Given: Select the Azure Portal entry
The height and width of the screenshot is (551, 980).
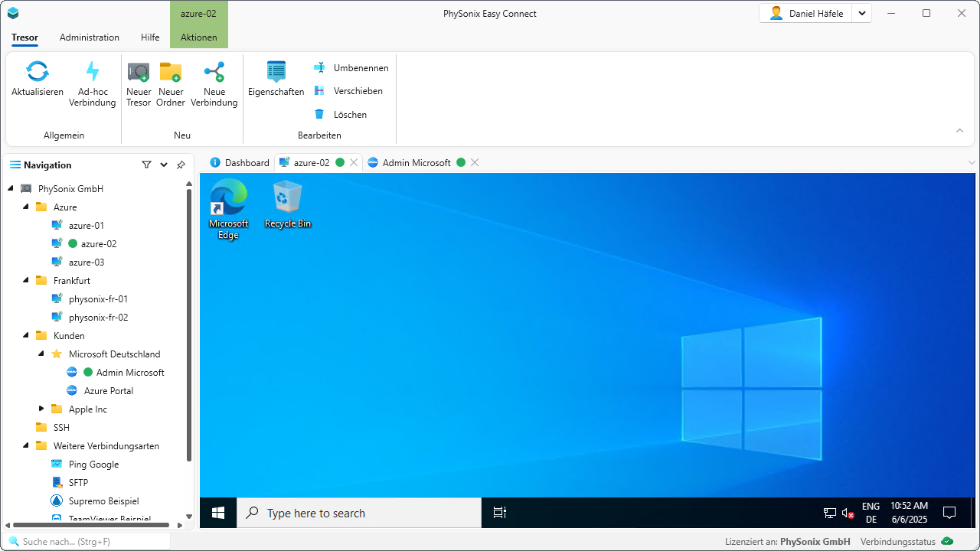Looking at the screenshot, I should (109, 390).
